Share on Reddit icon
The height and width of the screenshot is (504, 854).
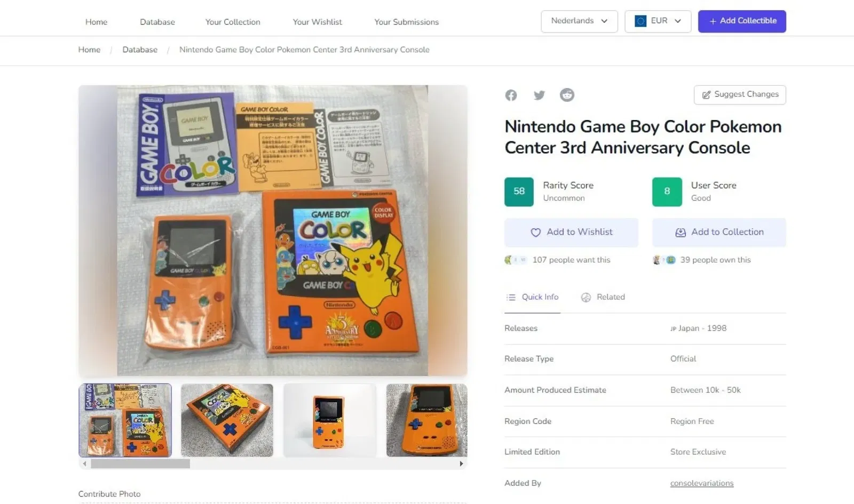coord(567,94)
